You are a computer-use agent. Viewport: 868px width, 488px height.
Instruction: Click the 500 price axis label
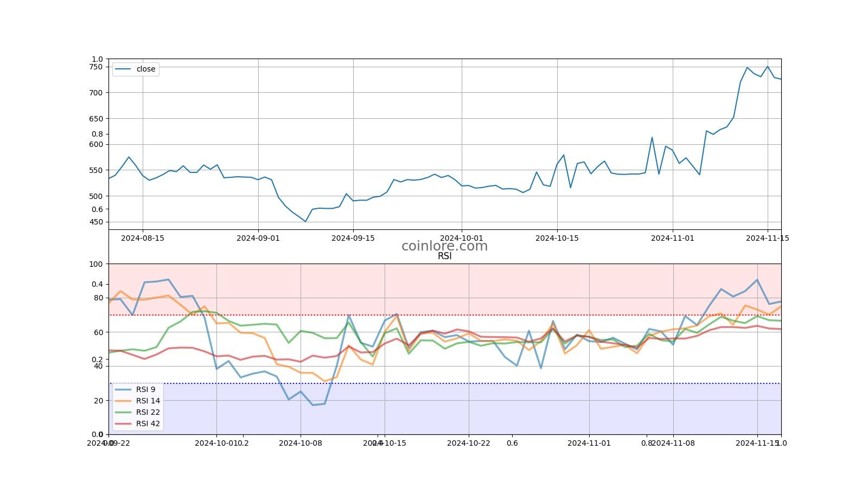pyautogui.click(x=95, y=196)
